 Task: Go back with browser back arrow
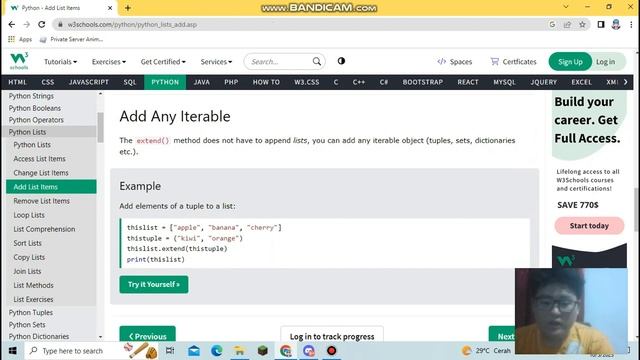11,24
